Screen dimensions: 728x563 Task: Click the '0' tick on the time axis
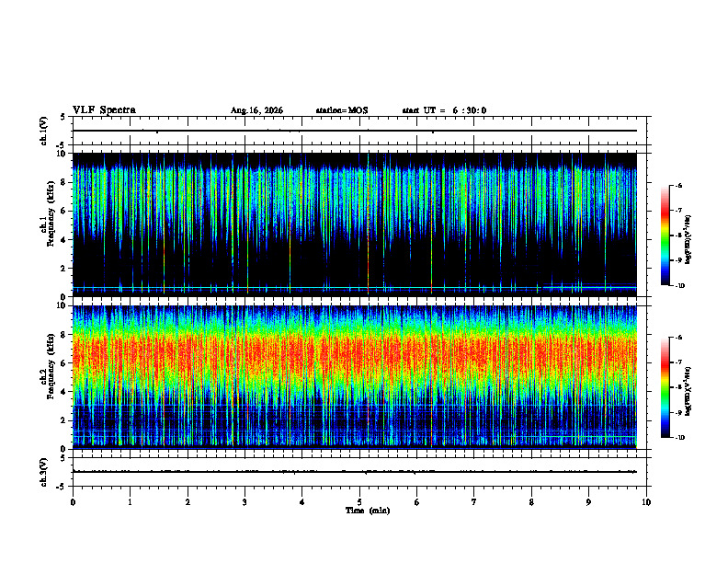(x=73, y=502)
